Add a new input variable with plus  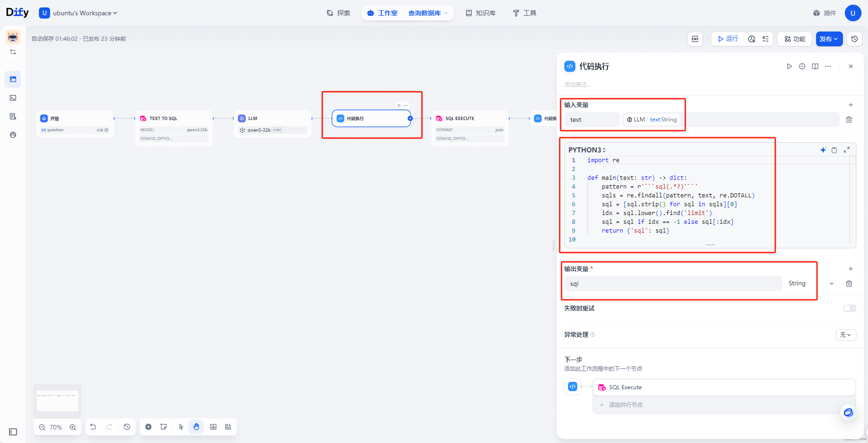tap(851, 105)
